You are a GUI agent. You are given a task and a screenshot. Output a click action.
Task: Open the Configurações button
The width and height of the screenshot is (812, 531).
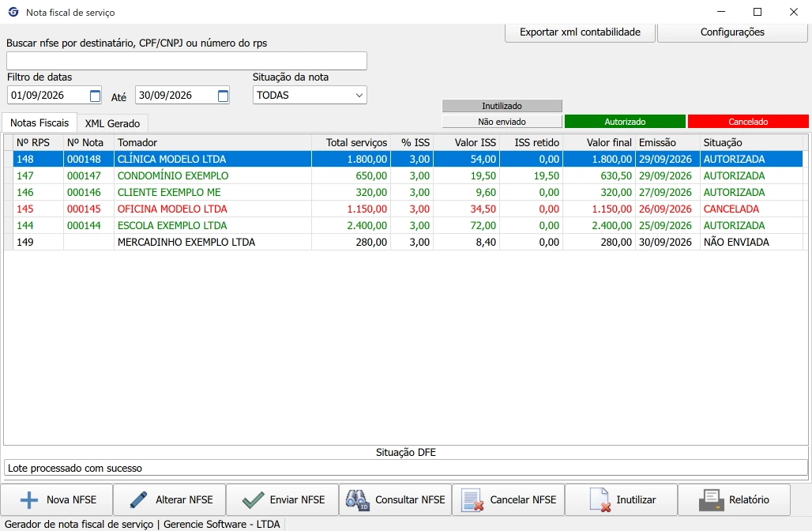732,32
